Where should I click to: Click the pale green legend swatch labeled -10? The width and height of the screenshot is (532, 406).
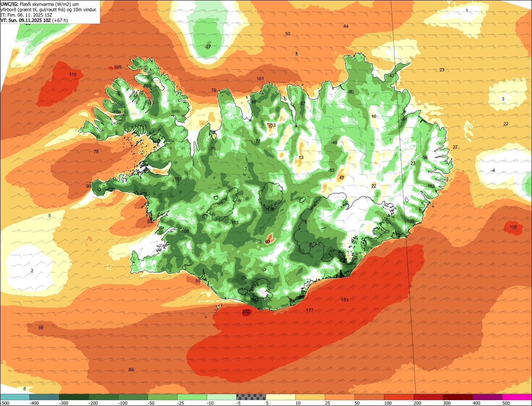click(221, 397)
